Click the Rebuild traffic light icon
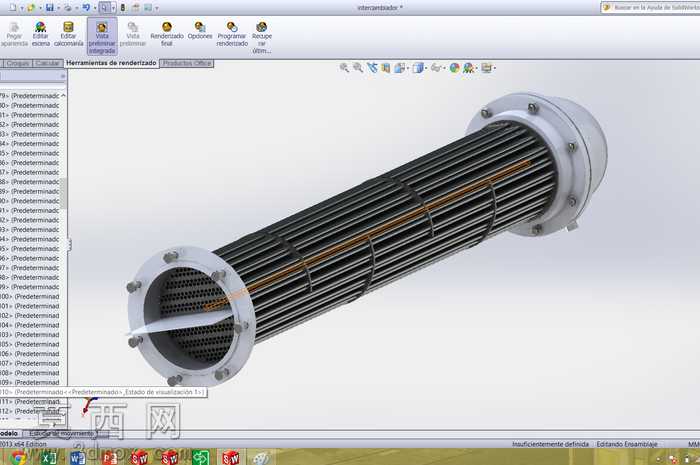 coord(123,8)
